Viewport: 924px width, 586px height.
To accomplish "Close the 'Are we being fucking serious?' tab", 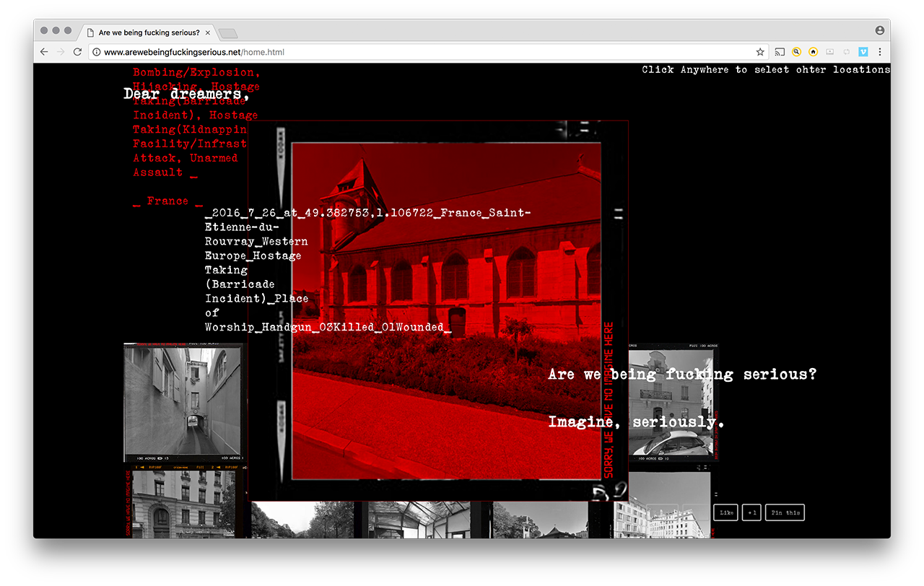I will click(208, 32).
